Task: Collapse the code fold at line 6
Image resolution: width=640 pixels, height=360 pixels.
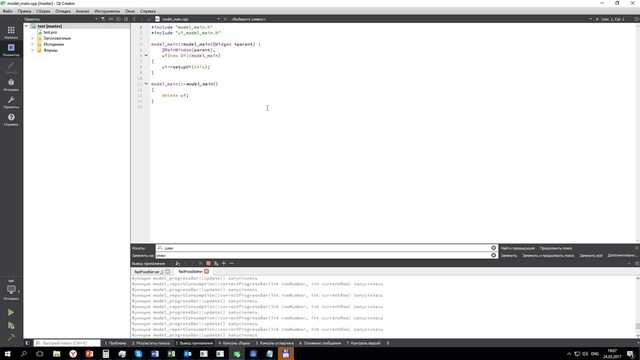Action: pos(146,56)
